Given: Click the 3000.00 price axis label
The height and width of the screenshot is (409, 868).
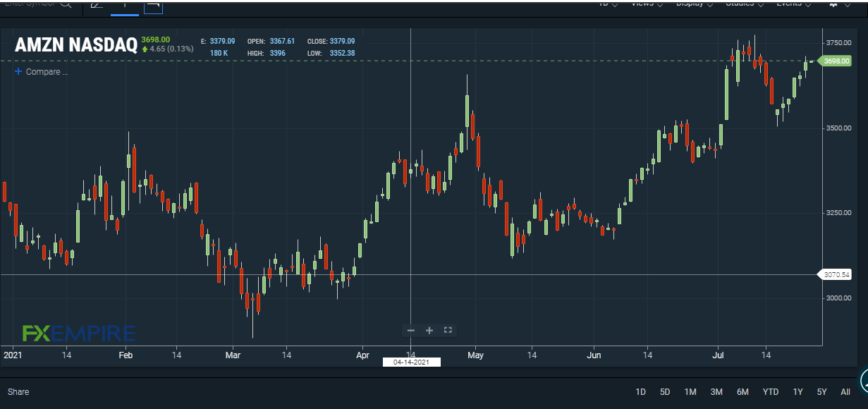Looking at the screenshot, I should [x=838, y=298].
